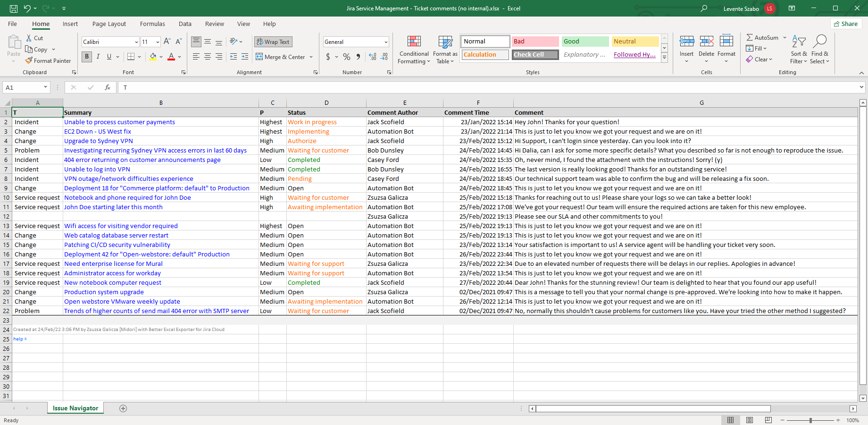The image size is (868, 425).
Task: Toggle Middle Align for cell text
Action: pos(208,42)
